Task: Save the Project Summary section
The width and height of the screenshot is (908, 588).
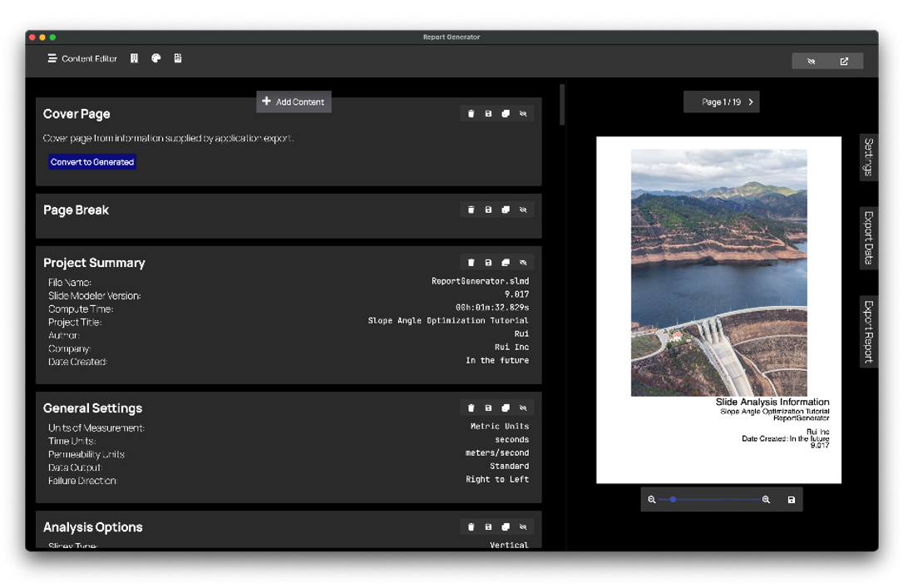Action: [x=488, y=263]
